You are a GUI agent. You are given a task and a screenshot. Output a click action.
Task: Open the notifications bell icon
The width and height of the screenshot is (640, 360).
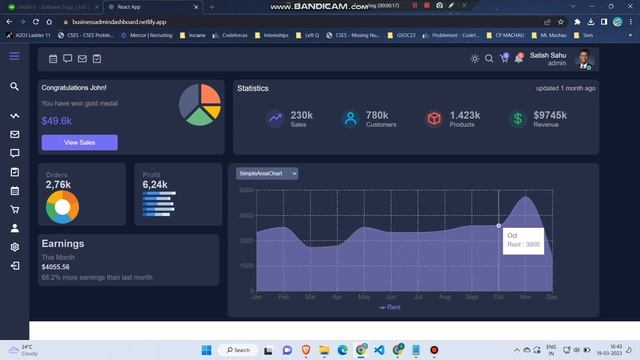tap(519, 58)
